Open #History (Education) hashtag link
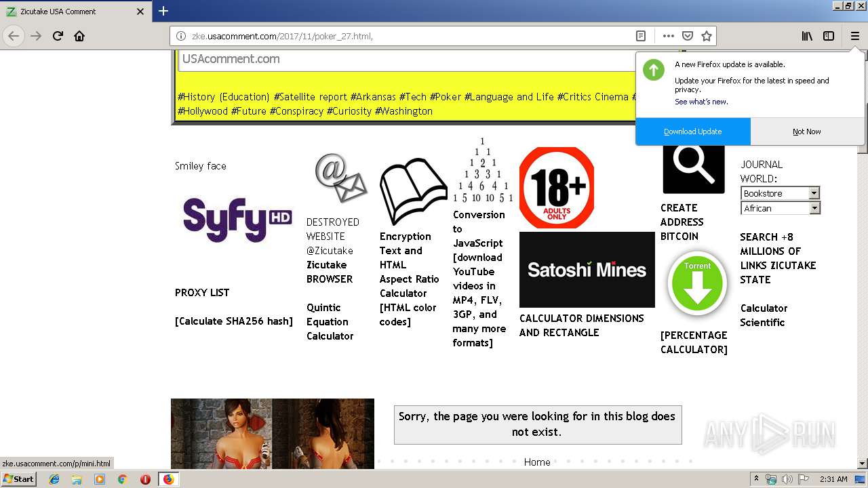Viewport: 868px width, 488px height. pyautogui.click(x=224, y=97)
